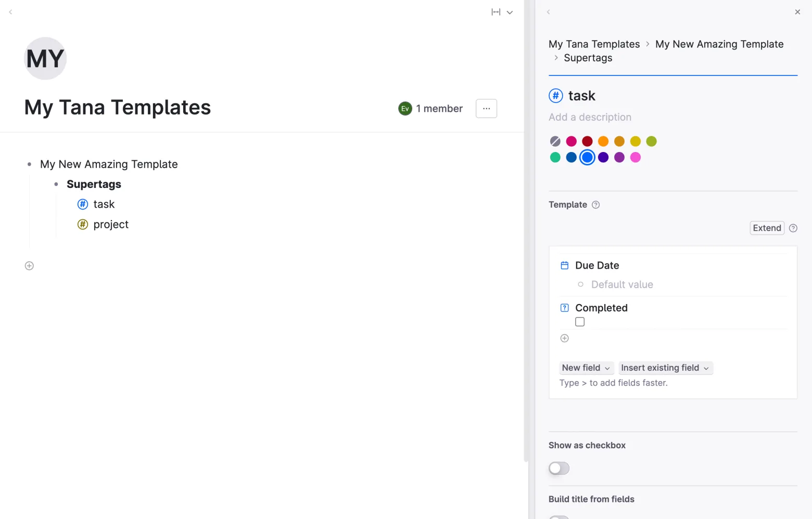Click the task supertag hash icon in outline
The image size is (812, 519).
click(x=83, y=204)
